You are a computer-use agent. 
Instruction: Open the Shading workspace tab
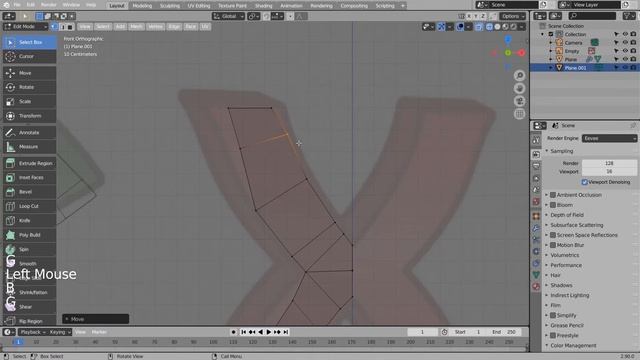tap(264, 6)
